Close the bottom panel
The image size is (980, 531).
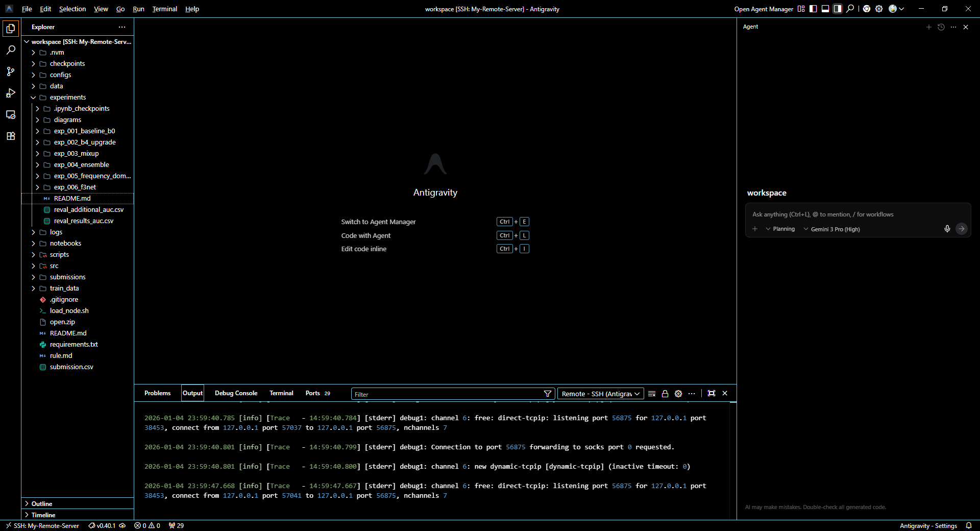tap(725, 393)
